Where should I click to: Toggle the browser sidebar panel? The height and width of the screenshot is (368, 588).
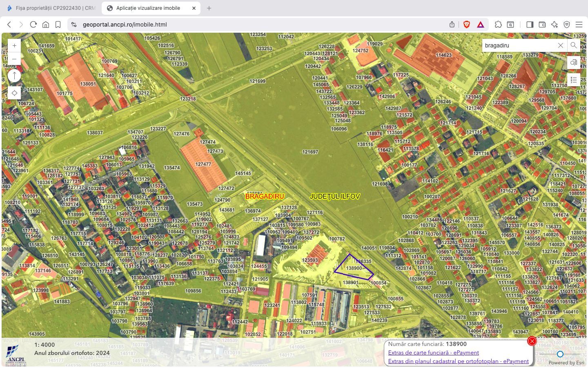tap(530, 25)
